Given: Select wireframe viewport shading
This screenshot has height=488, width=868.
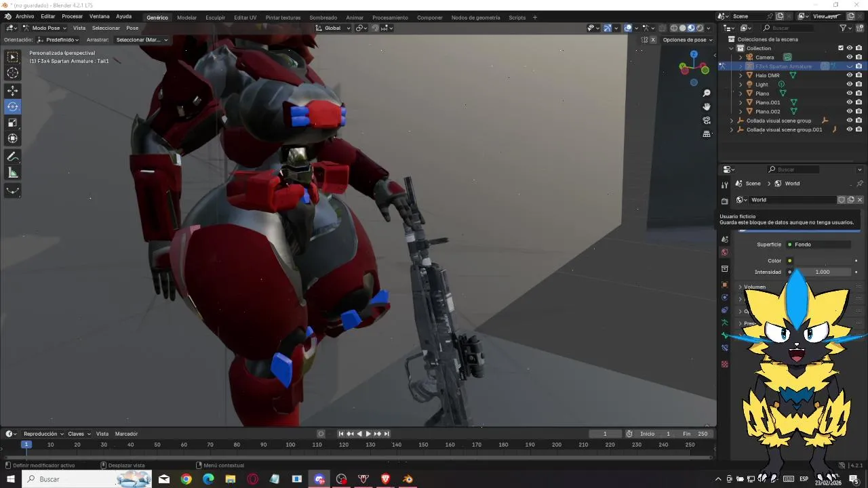Looking at the screenshot, I should 674,28.
